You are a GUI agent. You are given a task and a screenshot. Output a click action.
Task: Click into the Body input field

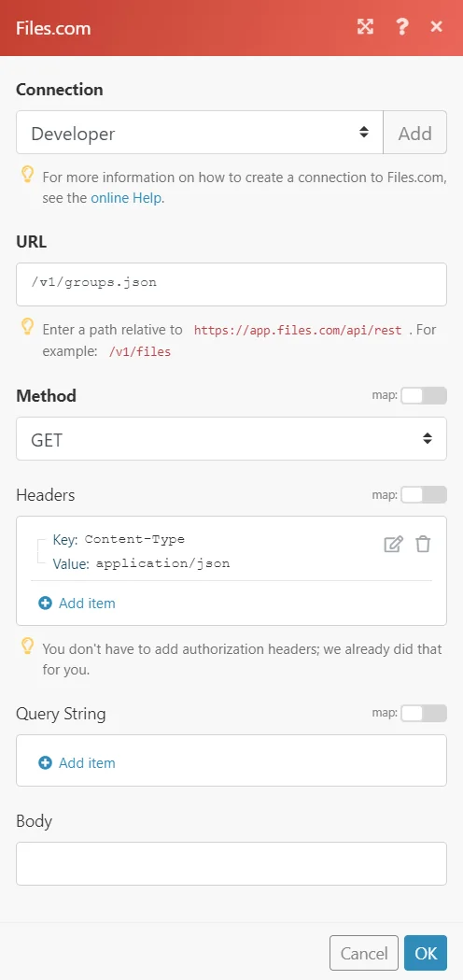(231, 864)
